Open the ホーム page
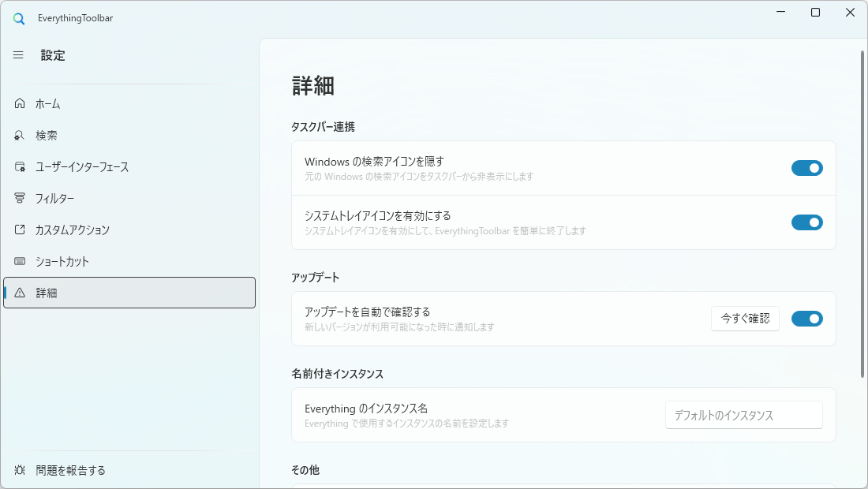The width and height of the screenshot is (868, 489). [129, 103]
